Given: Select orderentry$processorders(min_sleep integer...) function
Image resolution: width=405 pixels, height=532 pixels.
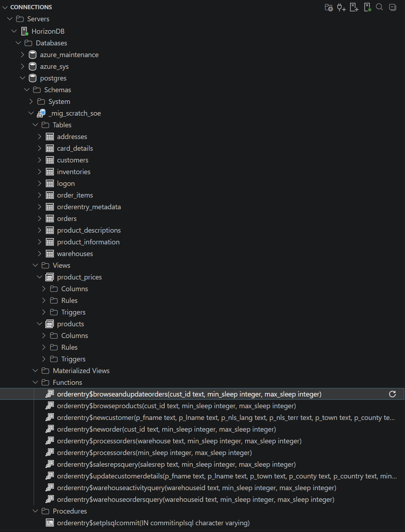Looking at the screenshot, I should (154, 453).
